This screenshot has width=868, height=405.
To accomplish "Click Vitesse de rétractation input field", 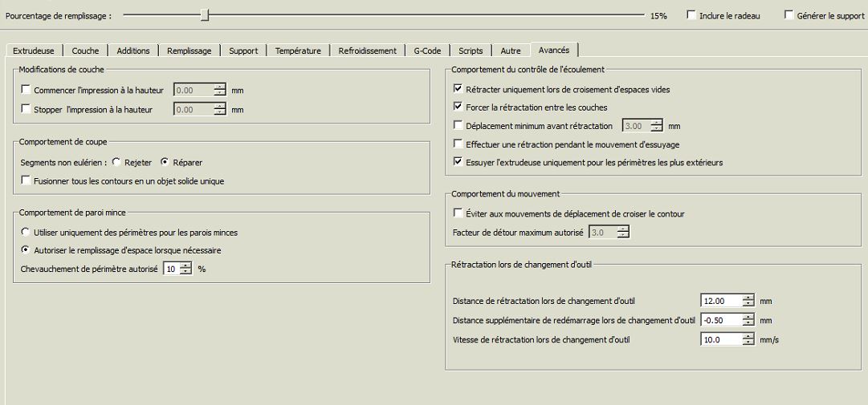I will pyautogui.click(x=721, y=340).
